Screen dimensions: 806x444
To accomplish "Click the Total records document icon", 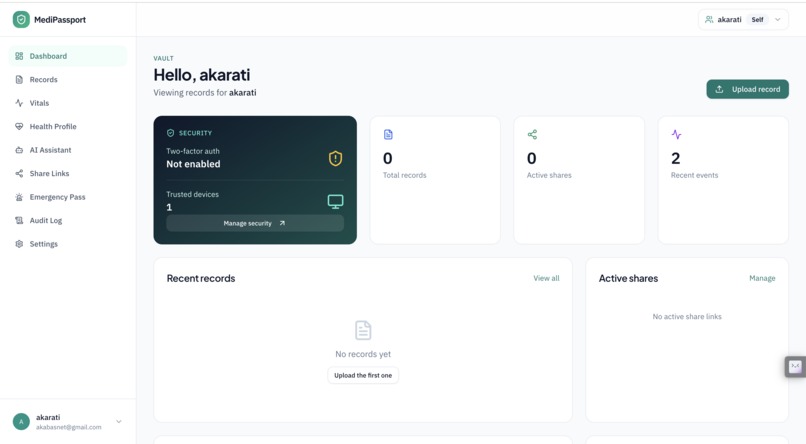I will pyautogui.click(x=388, y=135).
